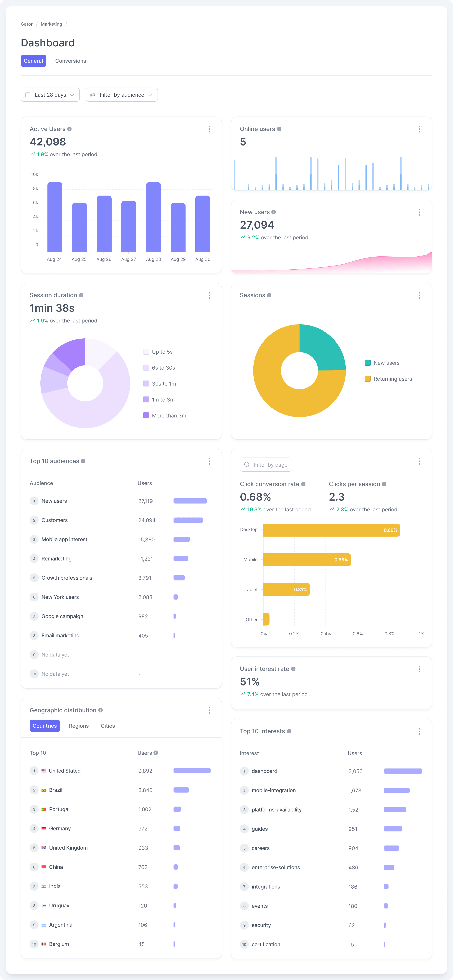Click info icon beside Top 10 interests

pos(289,731)
